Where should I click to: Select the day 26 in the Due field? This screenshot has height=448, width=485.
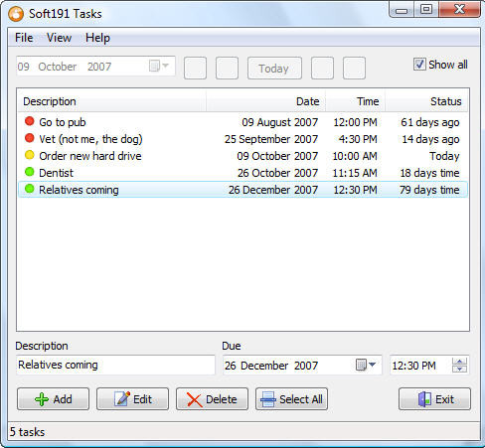click(231, 366)
